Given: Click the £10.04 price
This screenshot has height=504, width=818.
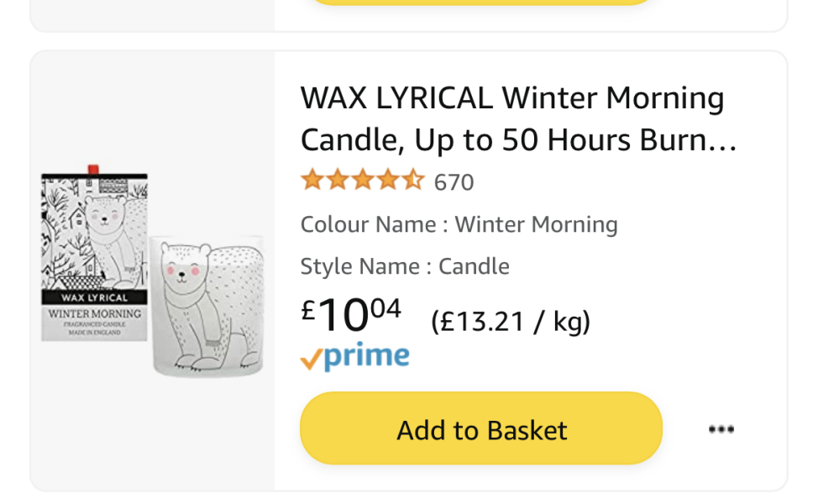Looking at the screenshot, I should tap(351, 314).
